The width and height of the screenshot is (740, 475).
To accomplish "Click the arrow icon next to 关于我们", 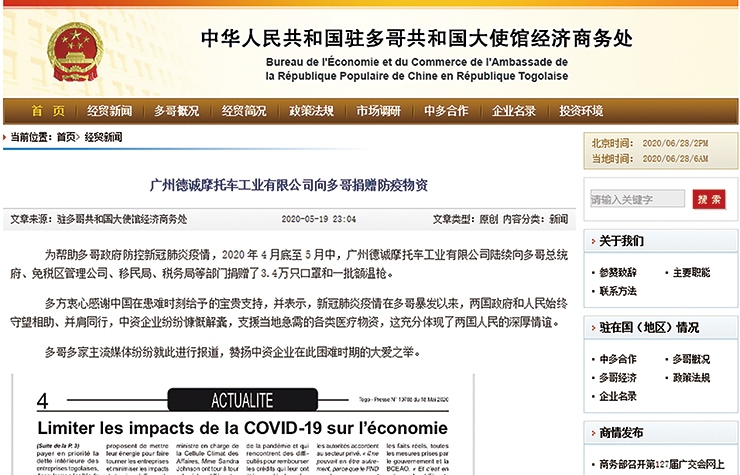I will [x=592, y=241].
